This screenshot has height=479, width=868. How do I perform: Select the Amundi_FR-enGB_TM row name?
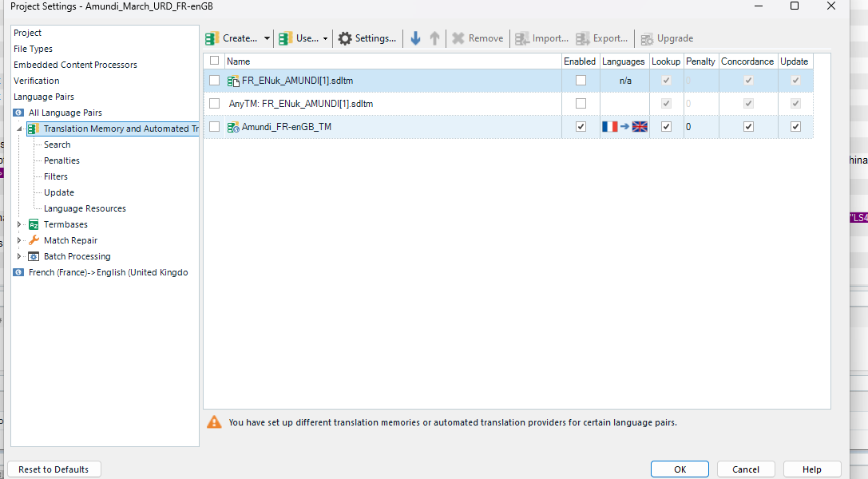[287, 127]
